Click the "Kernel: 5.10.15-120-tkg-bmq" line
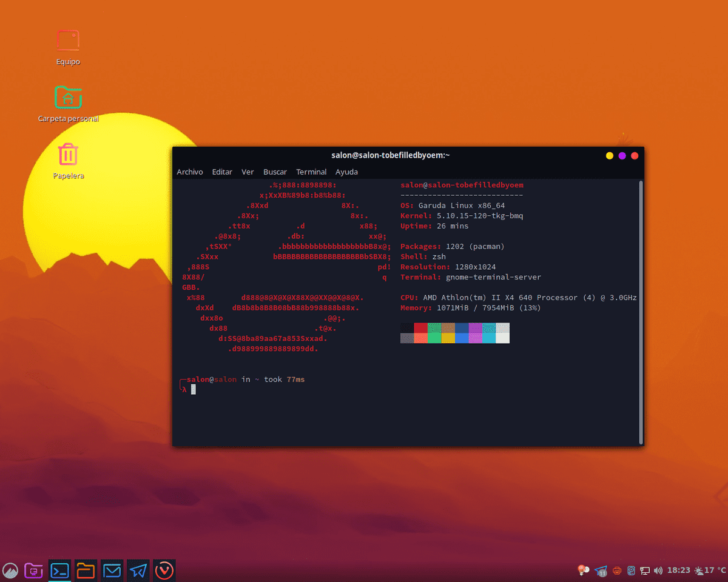 tap(462, 216)
